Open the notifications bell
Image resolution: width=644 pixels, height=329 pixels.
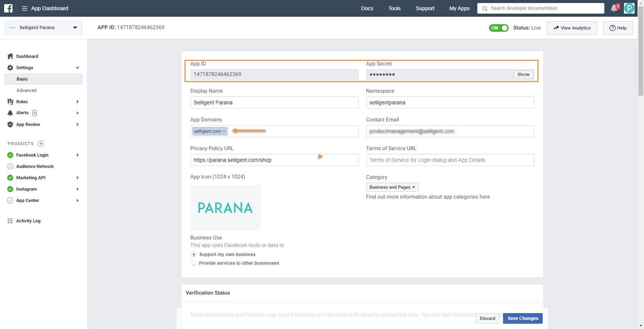click(614, 8)
